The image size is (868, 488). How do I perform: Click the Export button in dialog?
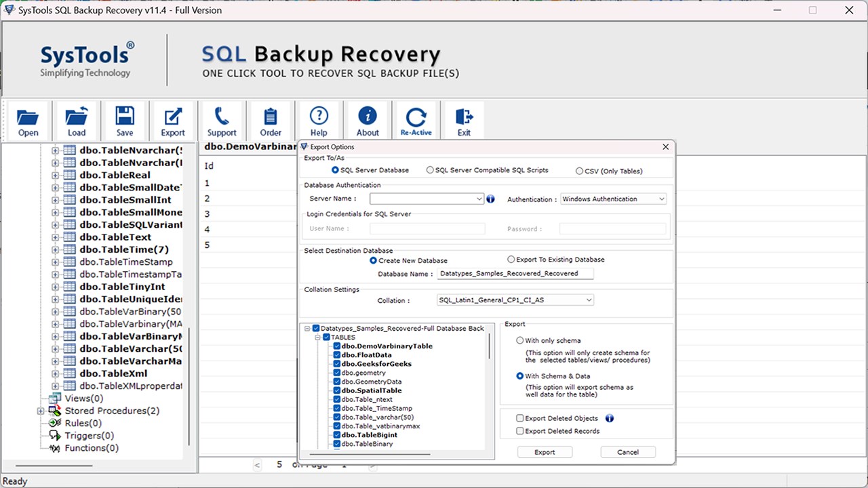tap(545, 452)
